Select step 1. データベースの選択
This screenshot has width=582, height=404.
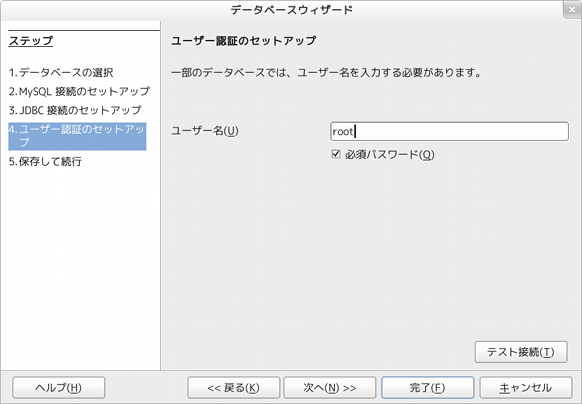pyautogui.click(x=61, y=72)
